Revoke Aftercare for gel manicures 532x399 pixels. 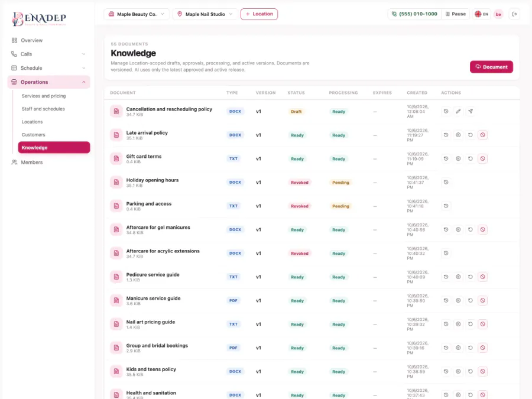482,230
